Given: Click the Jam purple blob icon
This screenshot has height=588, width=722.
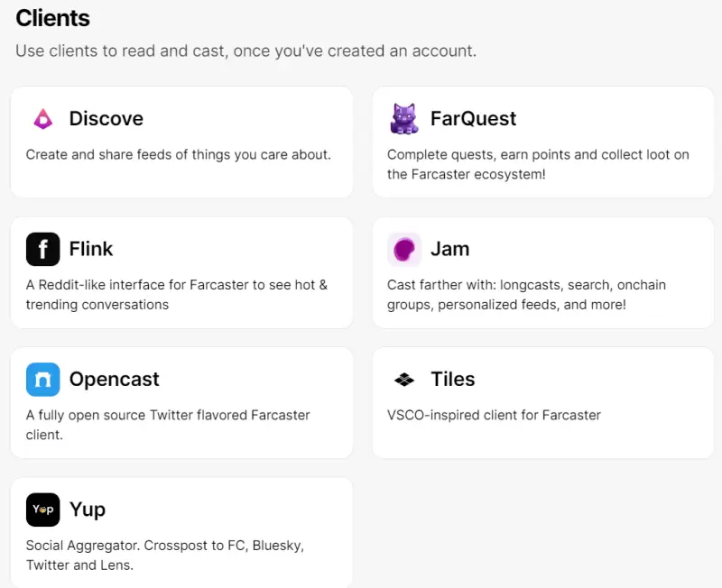Looking at the screenshot, I should (x=404, y=249).
